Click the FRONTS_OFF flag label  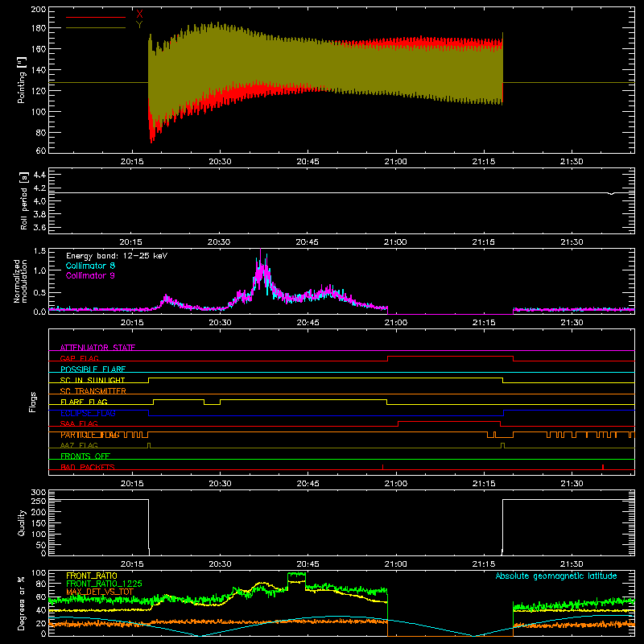pyautogui.click(x=85, y=456)
